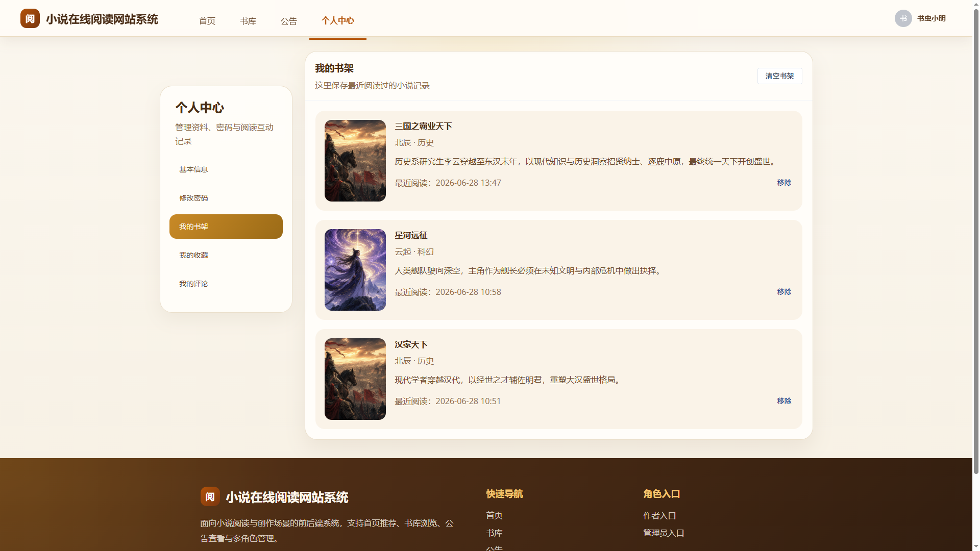Open 公告 in top navigation

pos(288,21)
